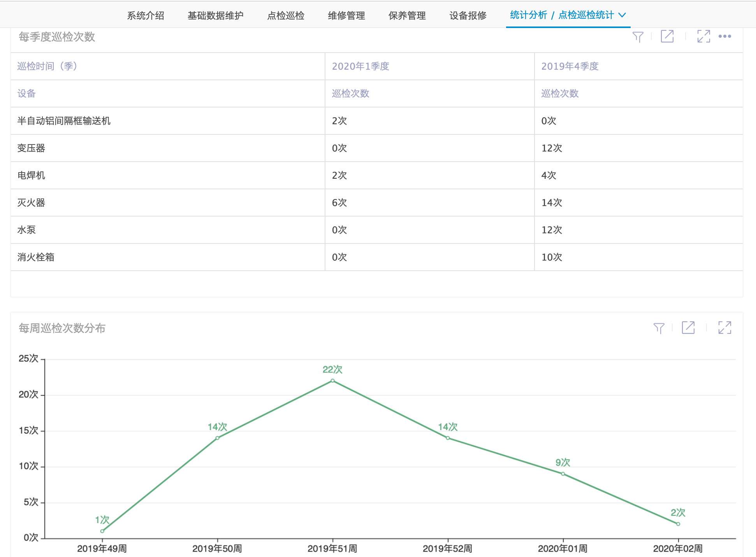Select 保养管理 navigation tab

click(407, 16)
